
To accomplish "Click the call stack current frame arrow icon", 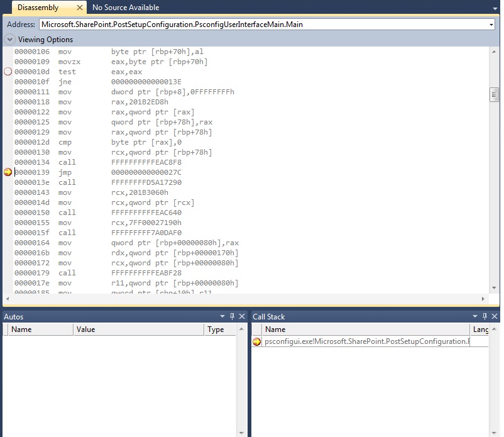I will click(256, 341).
